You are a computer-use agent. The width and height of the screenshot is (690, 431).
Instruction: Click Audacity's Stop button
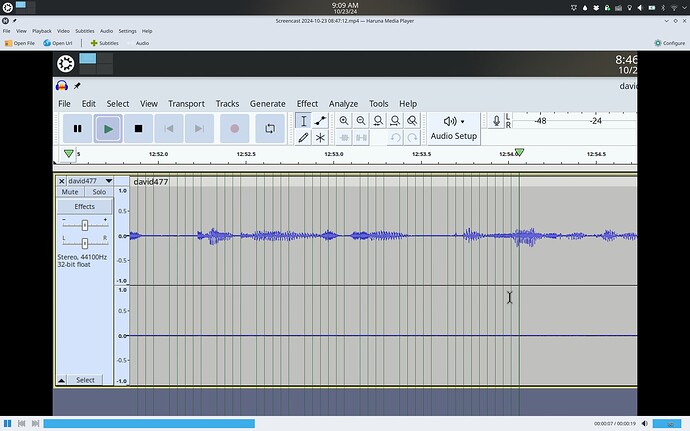[138, 129]
